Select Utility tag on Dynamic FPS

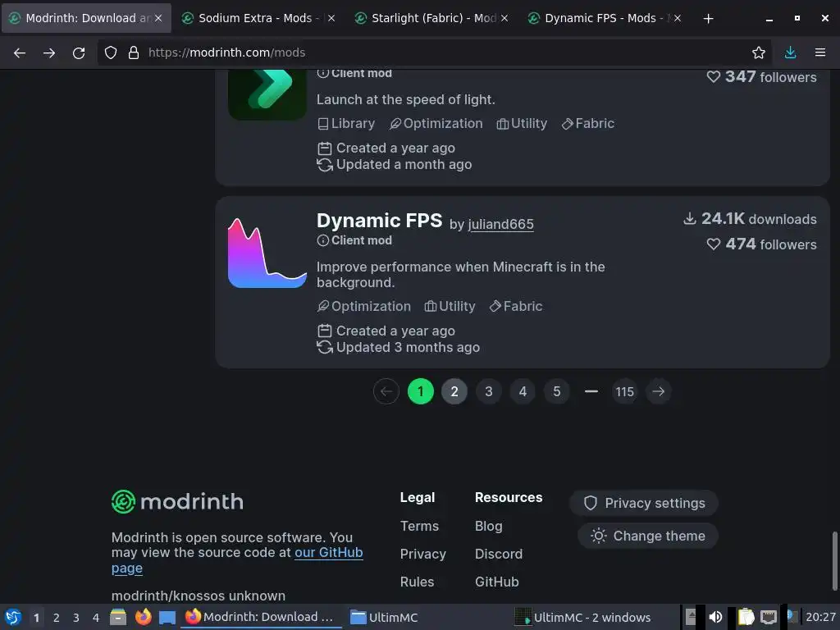click(x=450, y=307)
